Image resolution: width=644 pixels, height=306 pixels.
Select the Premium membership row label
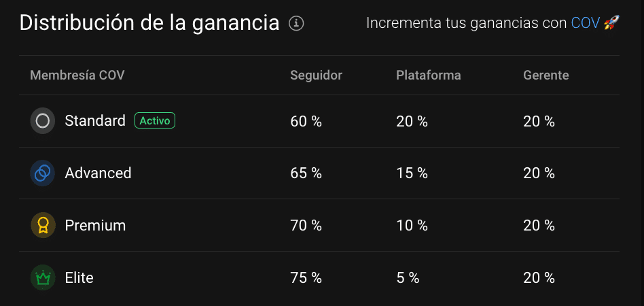click(95, 225)
